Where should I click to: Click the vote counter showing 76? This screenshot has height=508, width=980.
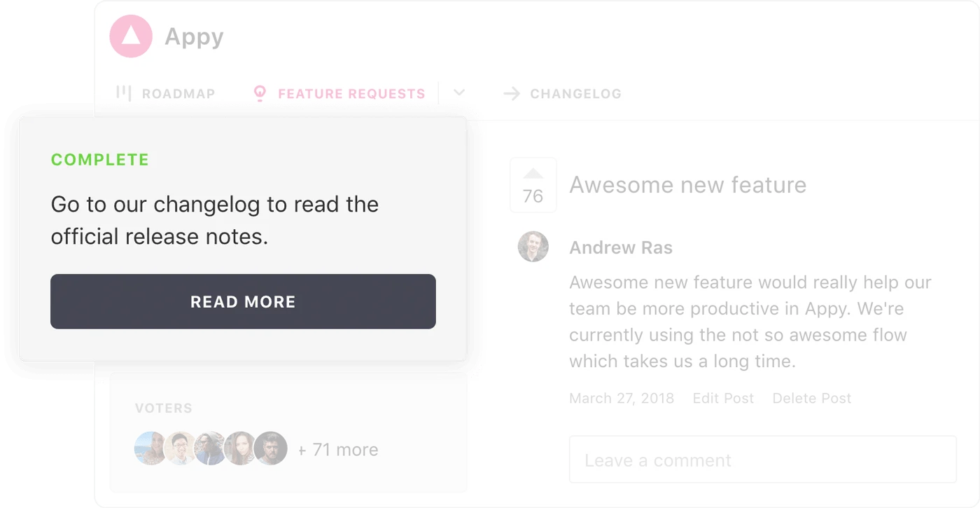[533, 196]
